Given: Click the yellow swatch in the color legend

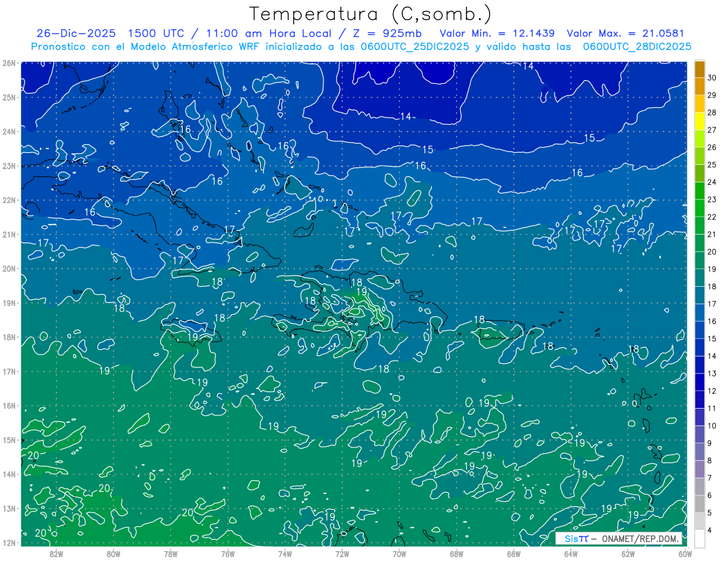Looking at the screenshot, I should pyautogui.click(x=699, y=120).
